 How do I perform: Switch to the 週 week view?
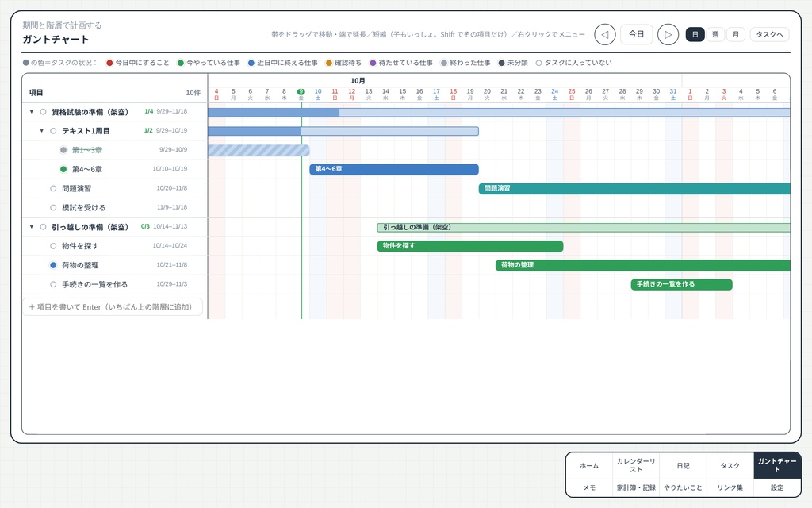click(715, 35)
